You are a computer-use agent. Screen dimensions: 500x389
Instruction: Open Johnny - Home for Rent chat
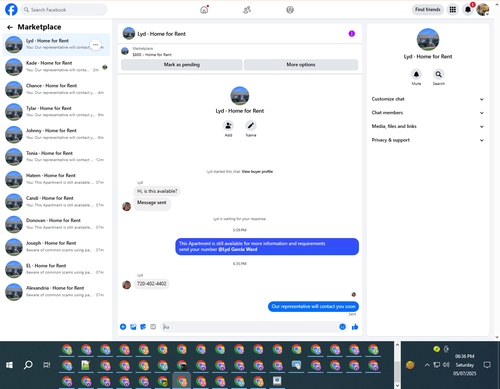click(56, 134)
